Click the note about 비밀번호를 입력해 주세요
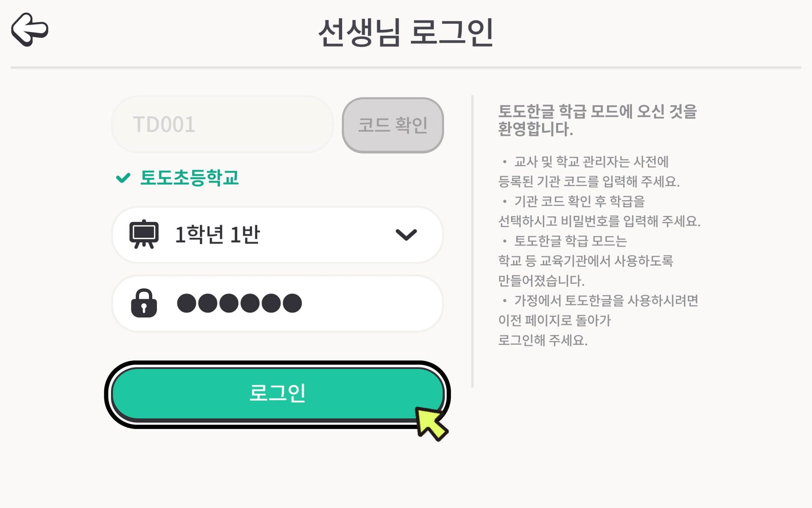 tap(599, 221)
